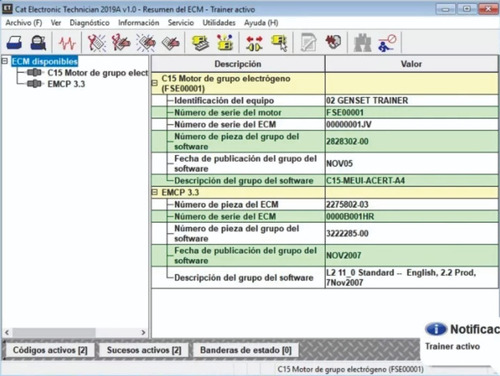Open the Utilidades menu
Image resolution: width=500 pixels, height=376 pixels.
(219, 23)
